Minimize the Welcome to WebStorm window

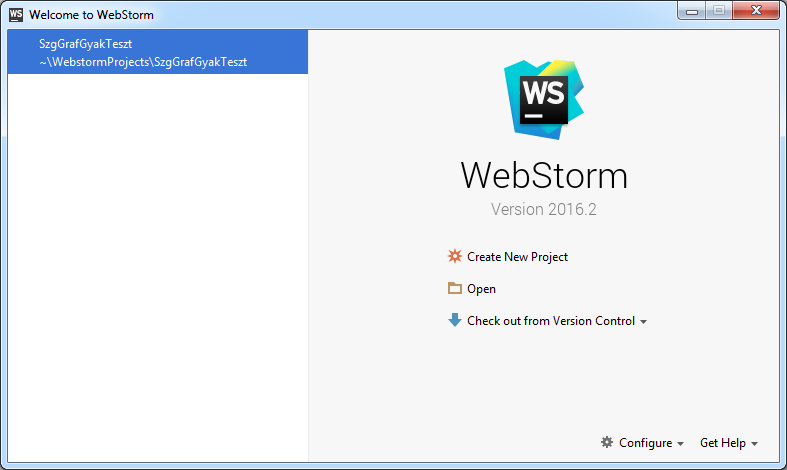click(692, 11)
